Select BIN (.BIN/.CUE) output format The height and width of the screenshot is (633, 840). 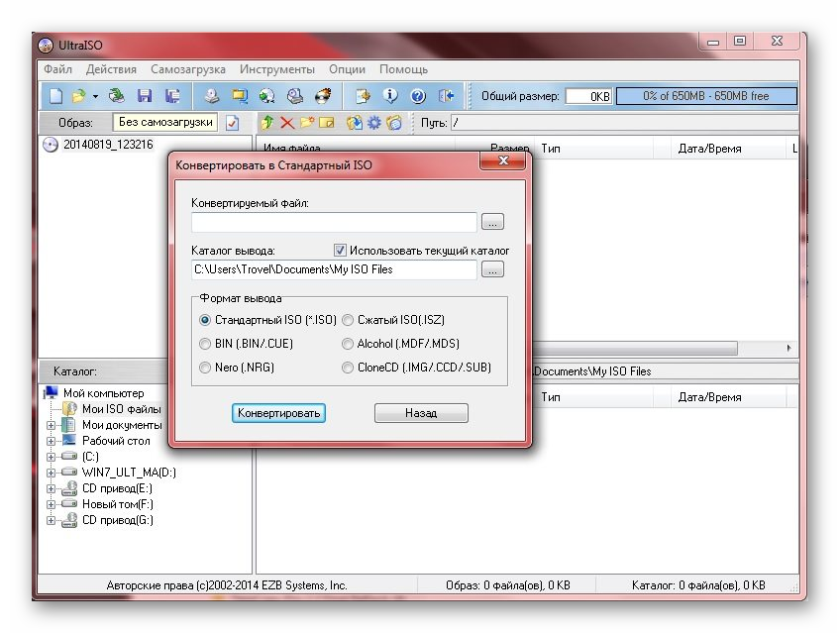(205, 344)
